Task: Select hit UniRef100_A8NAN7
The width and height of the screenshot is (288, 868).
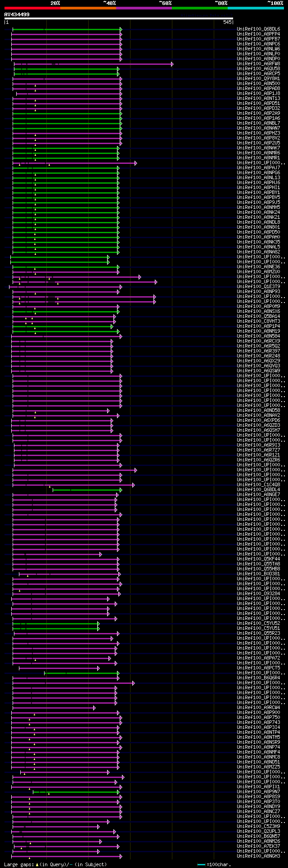Action: (258, 128)
